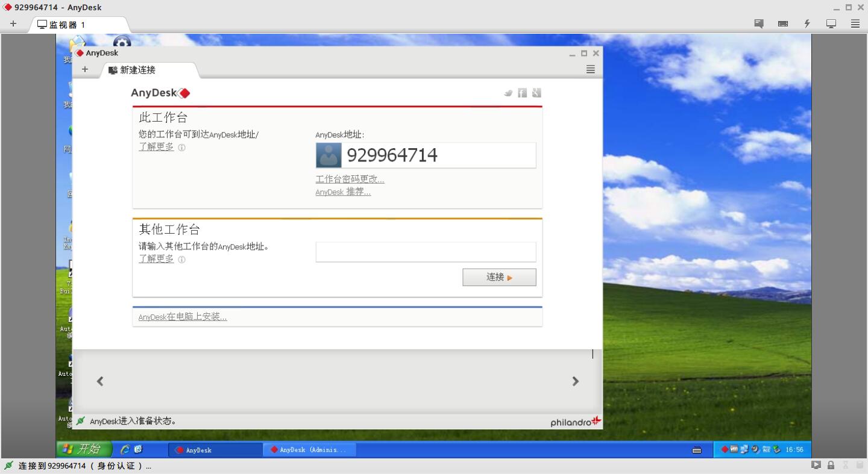The height and width of the screenshot is (474, 868).
Task: Go to the next item with the right arrow
Action: 575,381
